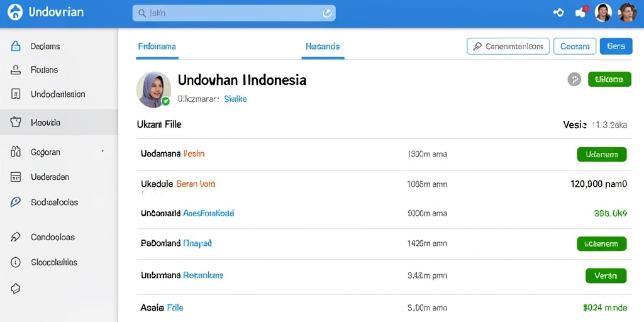Viewport: 644px width, 322px height.
Task: Click the Dediams sidebar icon
Action: 15,46
